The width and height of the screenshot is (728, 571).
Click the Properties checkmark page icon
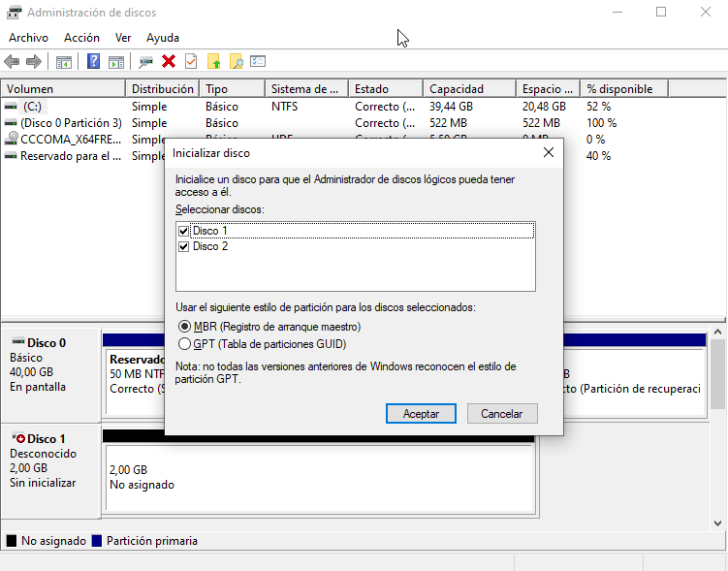pyautogui.click(x=191, y=62)
